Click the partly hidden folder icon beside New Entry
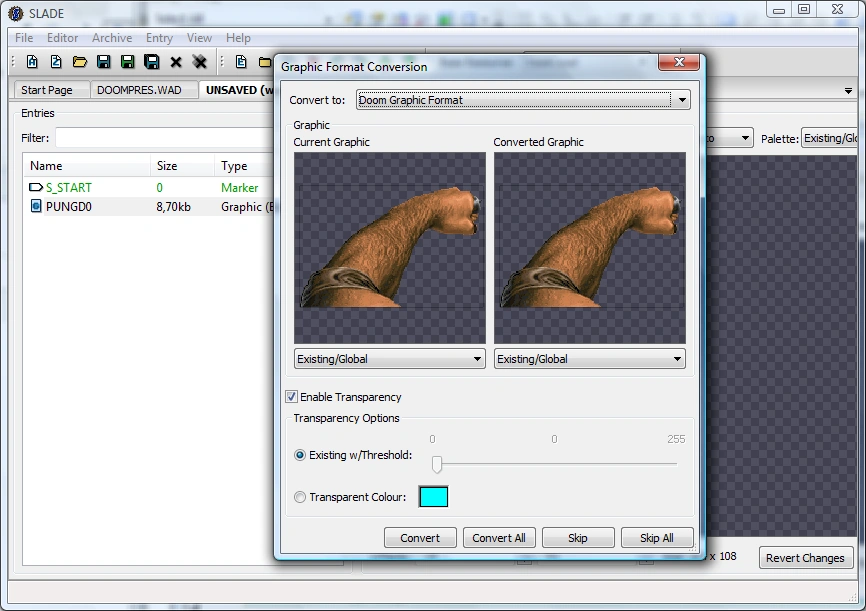Image resolution: width=866 pixels, height=611 pixels. 265,62
